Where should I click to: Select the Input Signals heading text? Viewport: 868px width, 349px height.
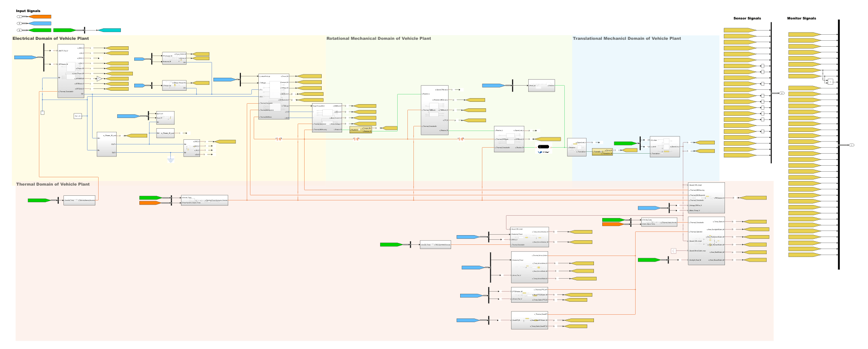pos(28,11)
